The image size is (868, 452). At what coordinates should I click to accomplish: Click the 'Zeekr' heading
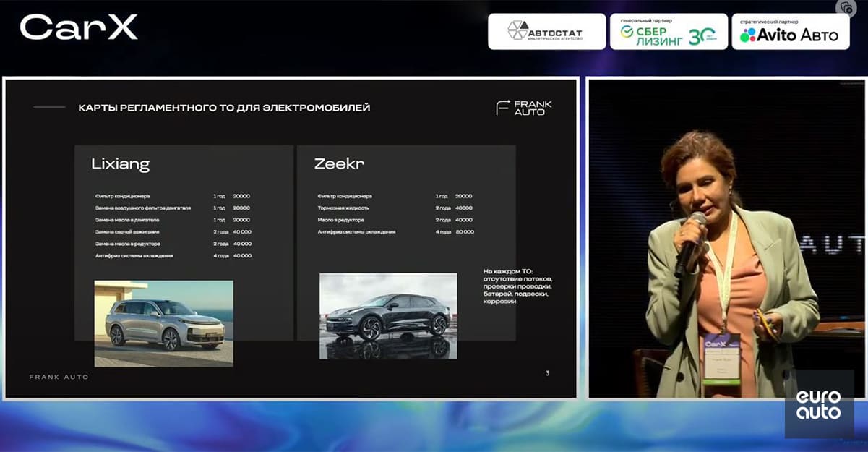pyautogui.click(x=339, y=163)
